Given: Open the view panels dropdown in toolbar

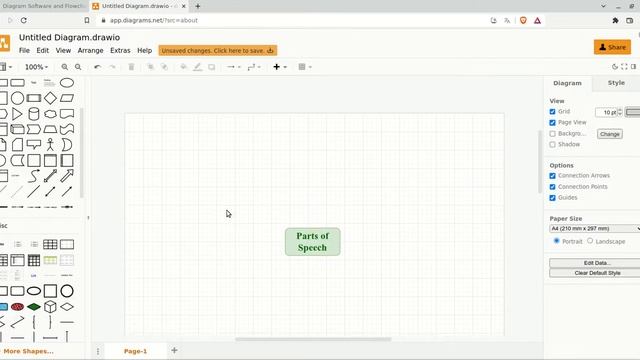Looking at the screenshot, I should pyautogui.click(x=6, y=67).
